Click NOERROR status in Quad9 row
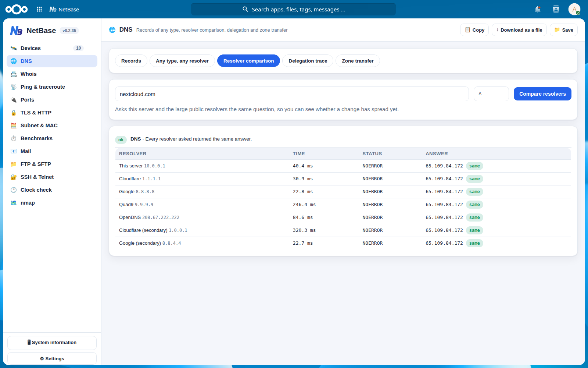 [x=373, y=205]
